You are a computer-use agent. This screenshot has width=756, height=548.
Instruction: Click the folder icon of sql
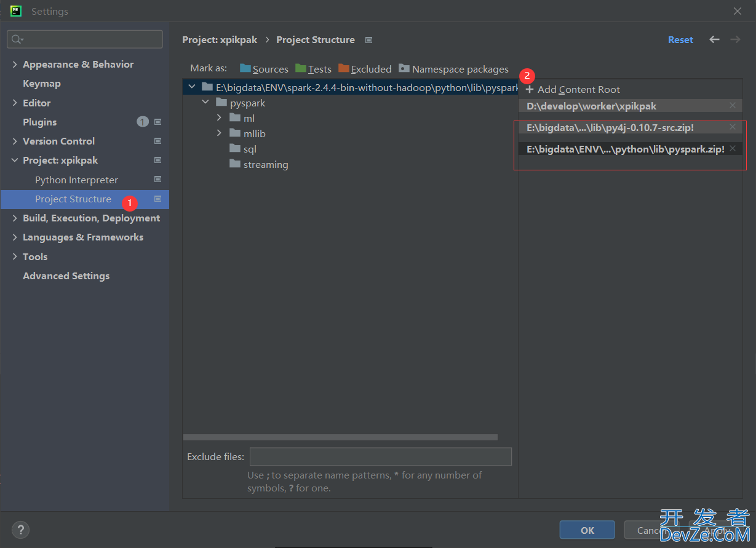pyautogui.click(x=234, y=148)
